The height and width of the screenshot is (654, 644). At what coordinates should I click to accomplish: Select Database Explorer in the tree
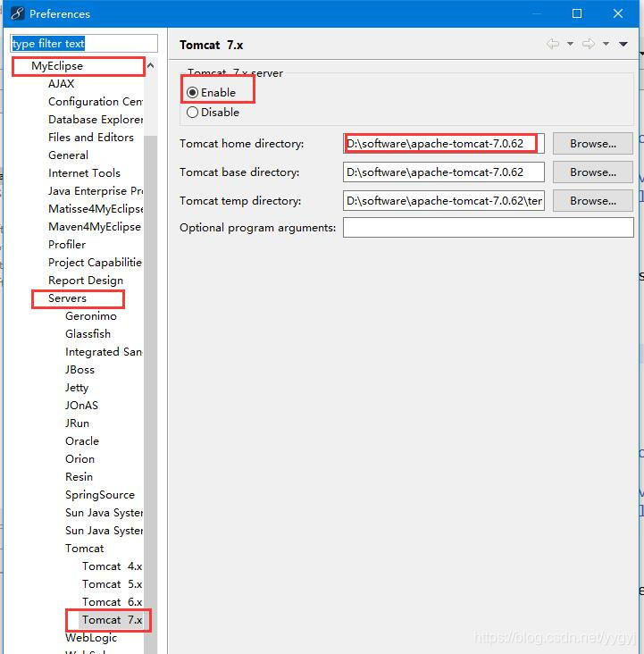coord(96,120)
